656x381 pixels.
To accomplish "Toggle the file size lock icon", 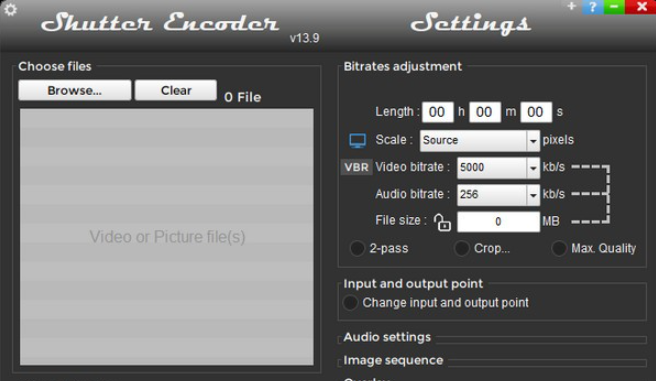I will [442, 222].
